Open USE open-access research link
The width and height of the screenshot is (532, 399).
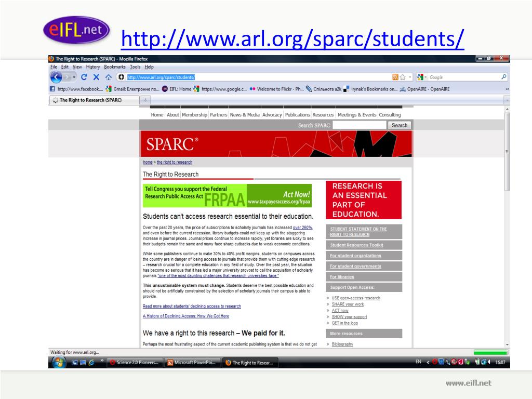tap(356, 298)
